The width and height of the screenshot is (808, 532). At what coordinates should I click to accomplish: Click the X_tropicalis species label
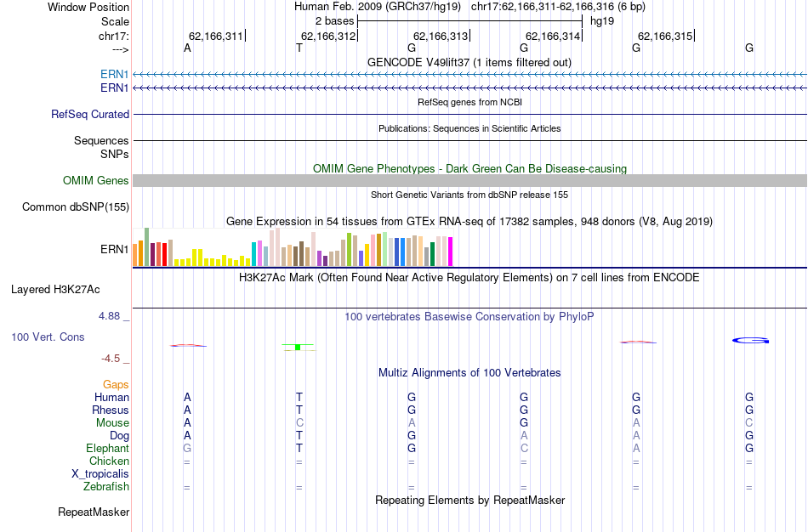coord(100,474)
